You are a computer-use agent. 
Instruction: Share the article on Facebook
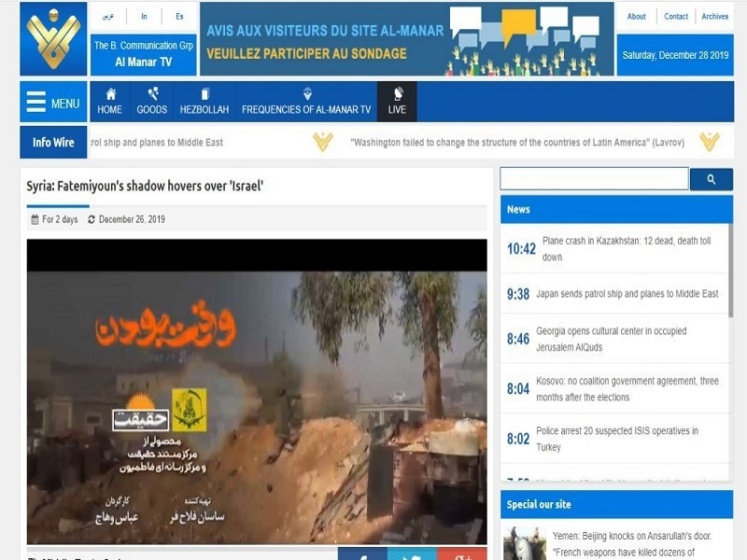pyautogui.click(x=362, y=554)
